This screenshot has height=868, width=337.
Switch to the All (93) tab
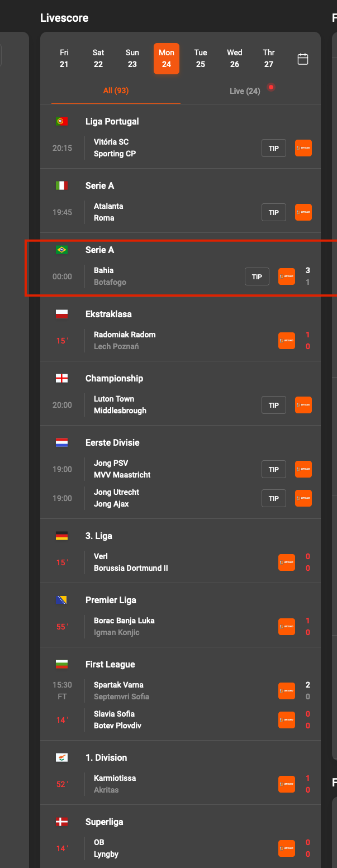pyautogui.click(x=115, y=90)
